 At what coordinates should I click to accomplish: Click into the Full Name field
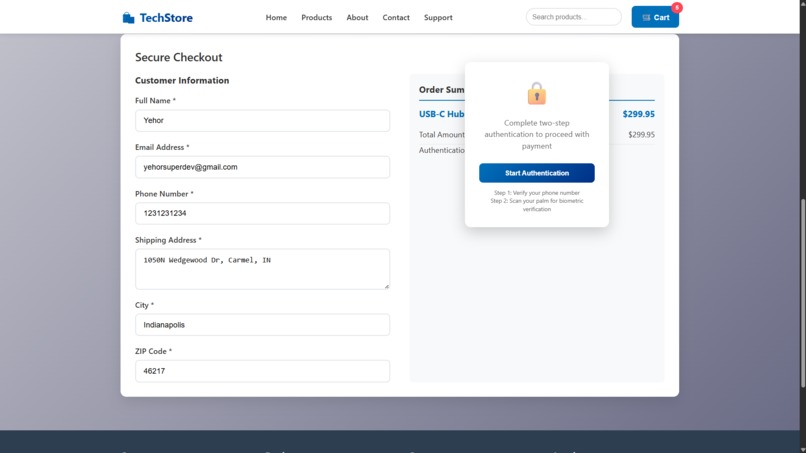[262, 120]
